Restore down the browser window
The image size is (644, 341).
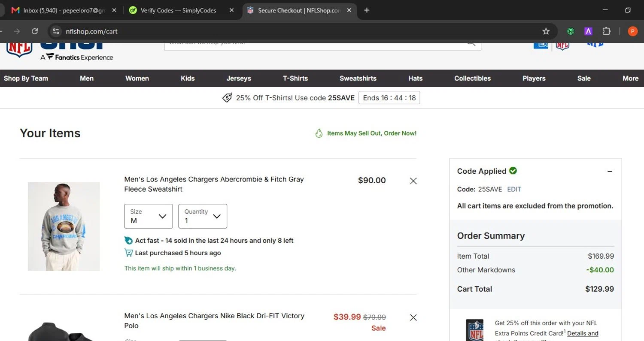tap(628, 10)
